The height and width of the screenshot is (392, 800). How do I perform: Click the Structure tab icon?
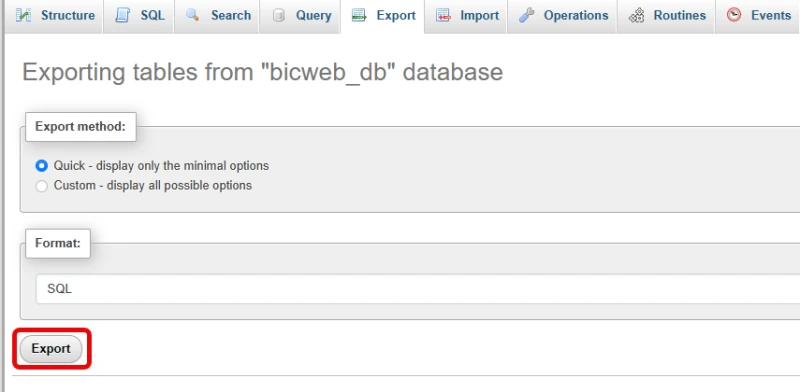click(23, 15)
